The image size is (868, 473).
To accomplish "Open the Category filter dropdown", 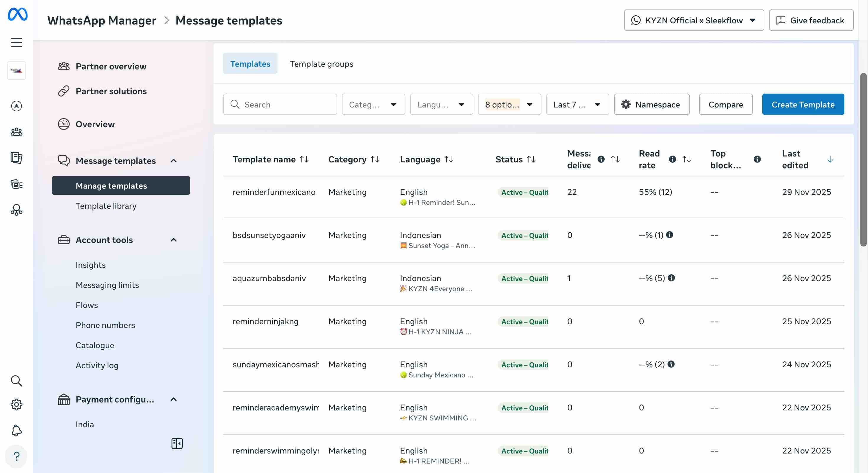I will click(373, 105).
